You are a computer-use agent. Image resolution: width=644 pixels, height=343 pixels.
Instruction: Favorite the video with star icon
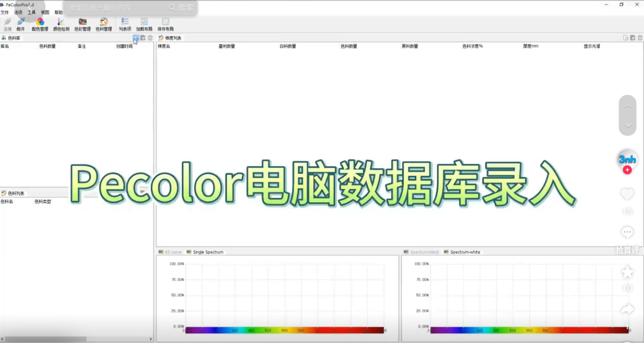pos(628,272)
